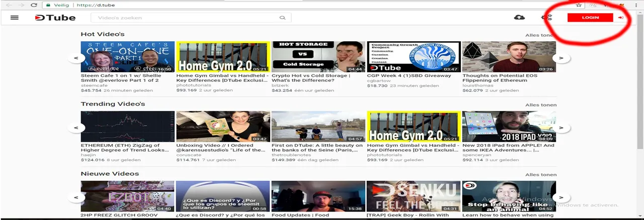Slide Nieuwe Videos carousel left
The width and height of the screenshot is (644, 220).
click(x=76, y=197)
